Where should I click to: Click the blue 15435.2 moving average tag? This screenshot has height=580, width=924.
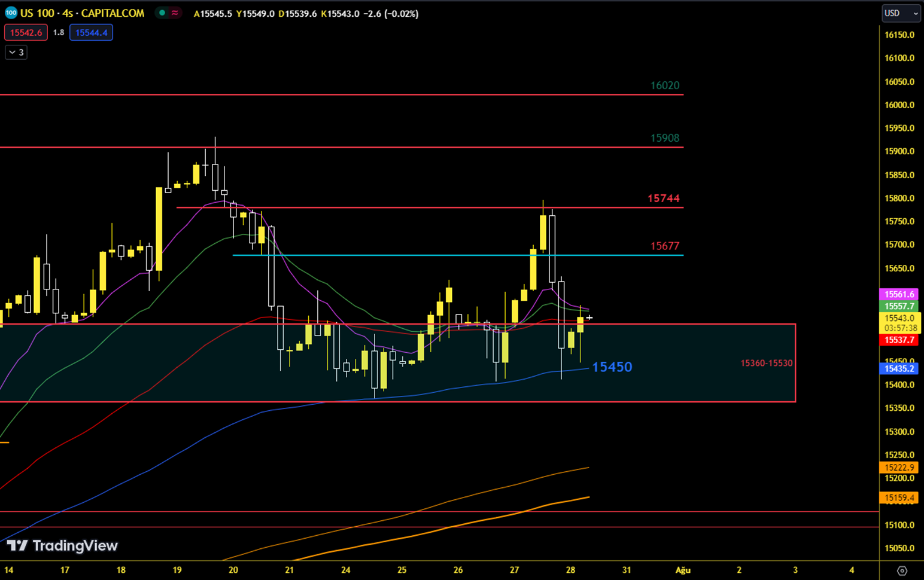(899, 368)
